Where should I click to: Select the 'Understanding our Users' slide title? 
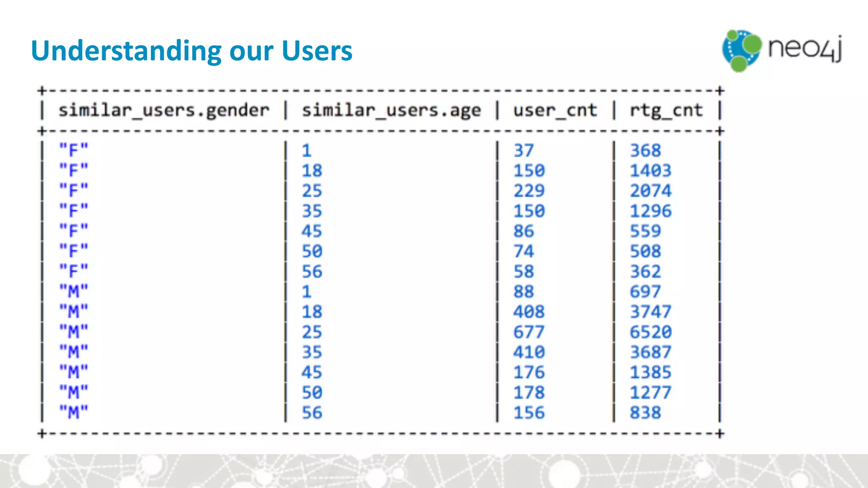[x=192, y=51]
